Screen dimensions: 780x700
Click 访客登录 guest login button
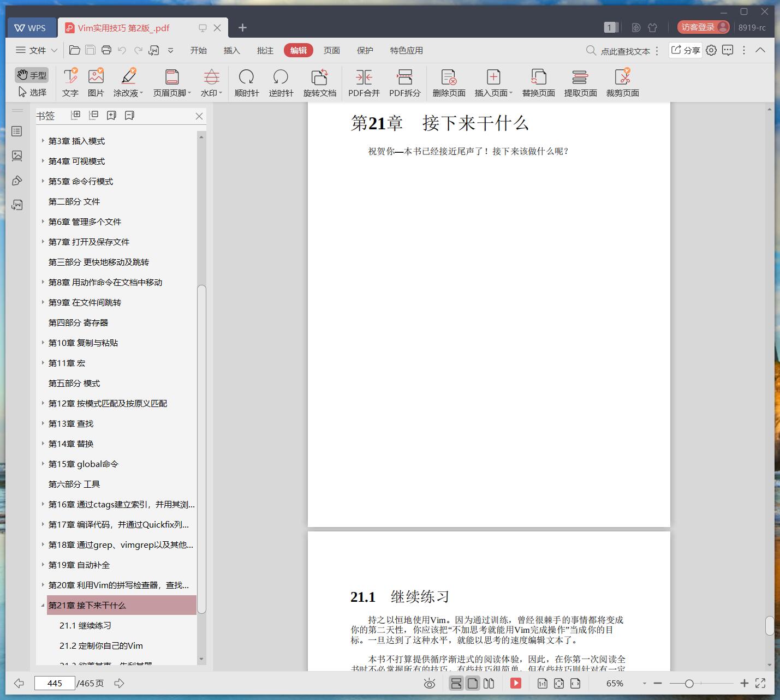tap(704, 27)
